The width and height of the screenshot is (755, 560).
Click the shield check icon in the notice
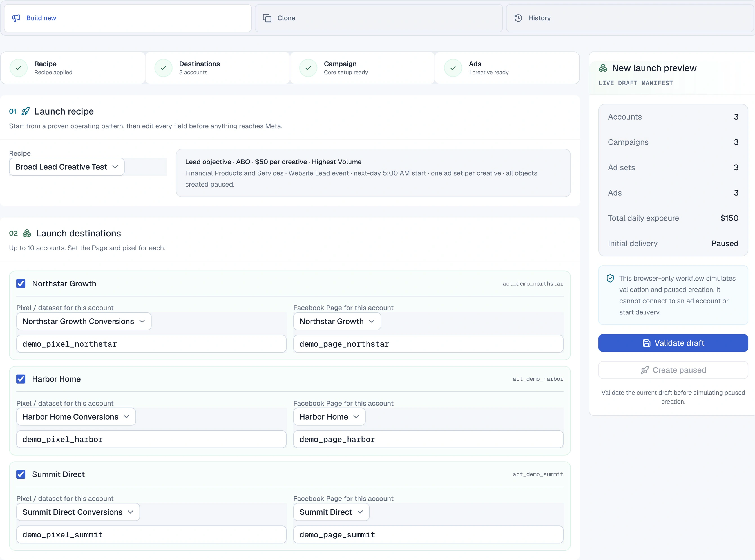(x=610, y=278)
